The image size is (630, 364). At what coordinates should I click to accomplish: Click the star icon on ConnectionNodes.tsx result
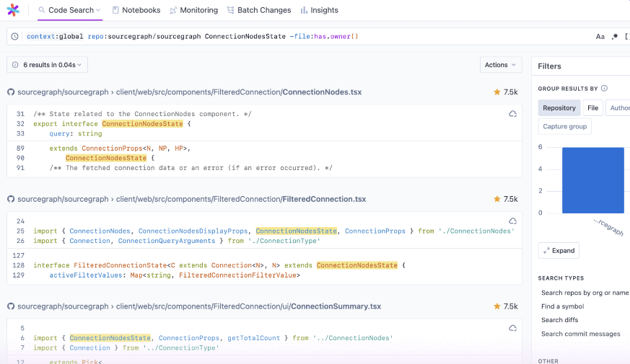pos(497,92)
